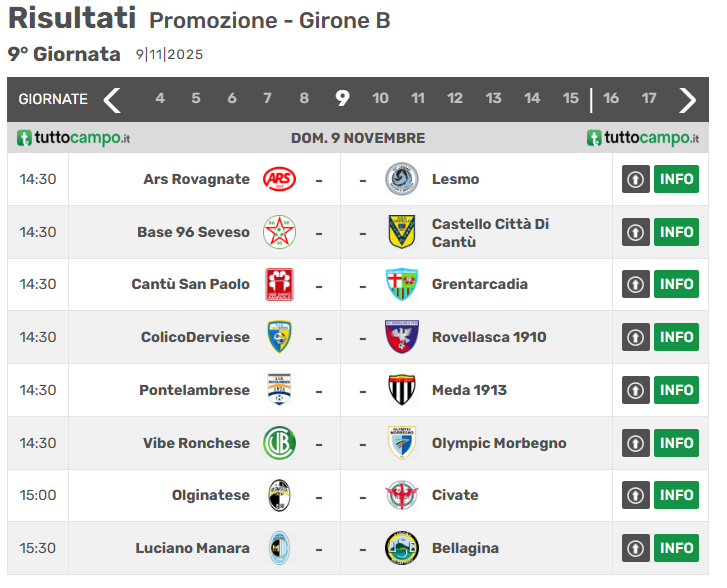This screenshot has height=588, width=727.
Task: Click the Base 96 Seveso star logo
Action: pos(279,232)
